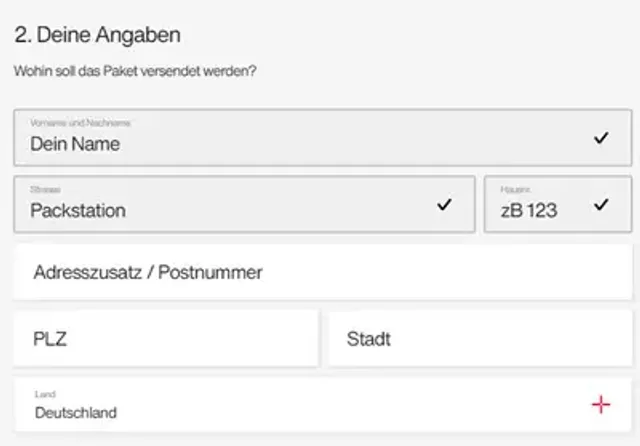
Task: Click the Wohin soll das Paket question text
Action: click(x=135, y=72)
